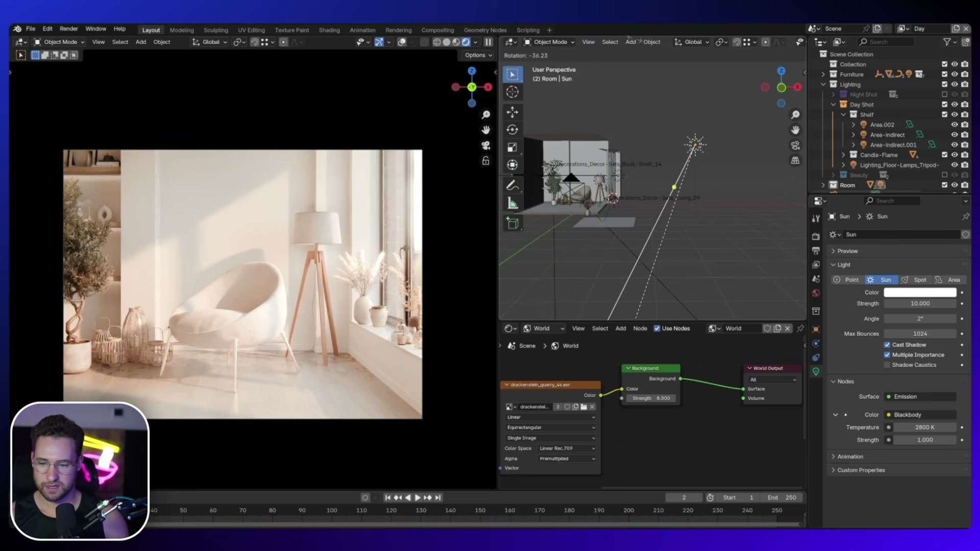980x551 pixels.
Task: Select the Select Box tool in viewport toolbar
Action: click(512, 74)
